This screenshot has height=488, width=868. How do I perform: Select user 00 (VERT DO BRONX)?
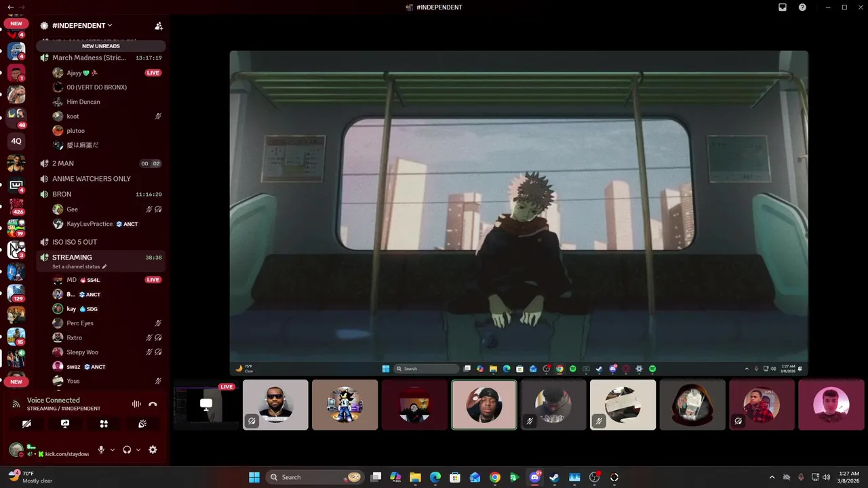coord(96,87)
